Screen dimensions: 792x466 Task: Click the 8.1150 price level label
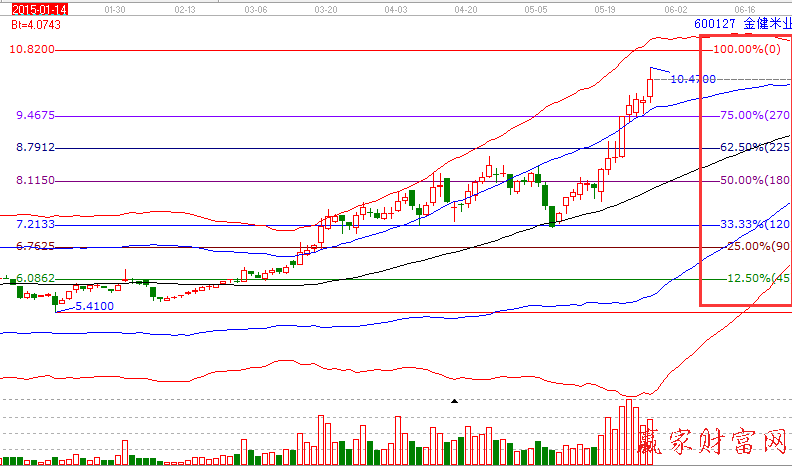pos(34,181)
